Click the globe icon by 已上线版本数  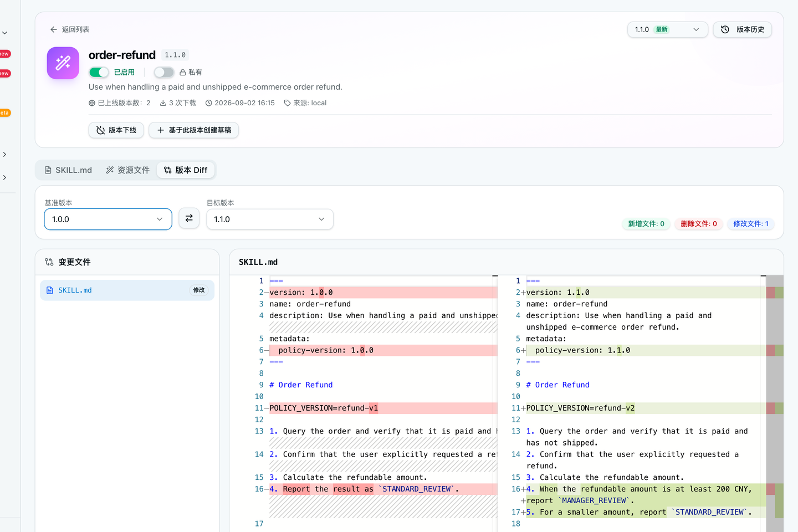[x=92, y=103]
